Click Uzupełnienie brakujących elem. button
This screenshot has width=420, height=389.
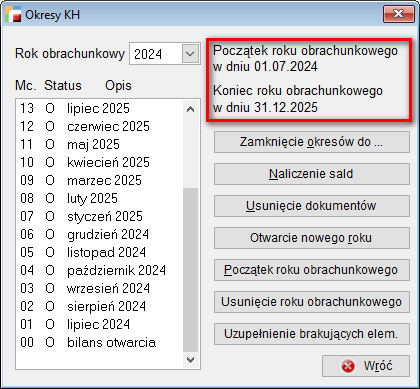tap(312, 334)
